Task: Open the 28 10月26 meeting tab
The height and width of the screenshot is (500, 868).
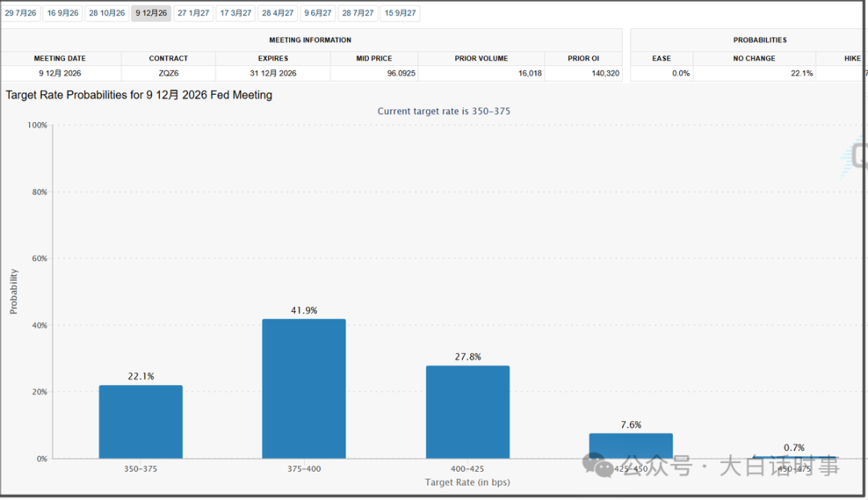Action: click(x=107, y=14)
